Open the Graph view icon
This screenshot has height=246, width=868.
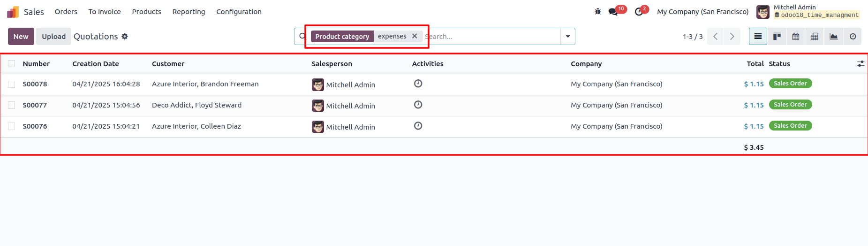(x=834, y=37)
